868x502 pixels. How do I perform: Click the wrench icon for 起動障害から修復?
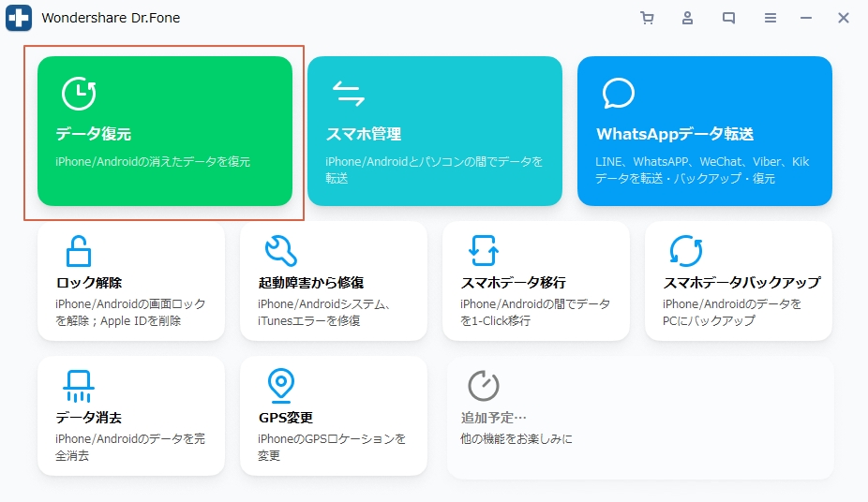[x=281, y=251]
